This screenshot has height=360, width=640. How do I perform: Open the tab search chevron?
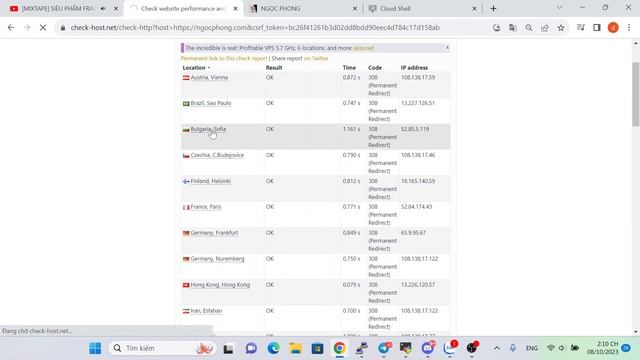click(x=559, y=7)
